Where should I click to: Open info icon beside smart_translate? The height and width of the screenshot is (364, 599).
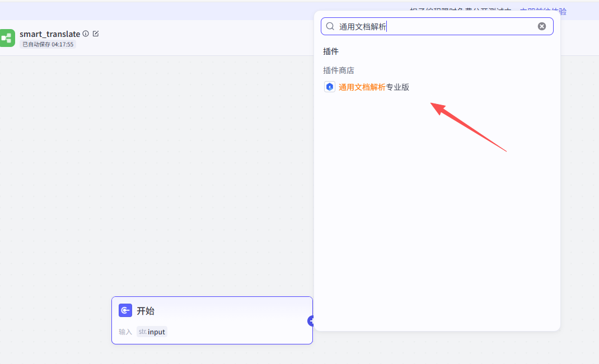coord(86,34)
